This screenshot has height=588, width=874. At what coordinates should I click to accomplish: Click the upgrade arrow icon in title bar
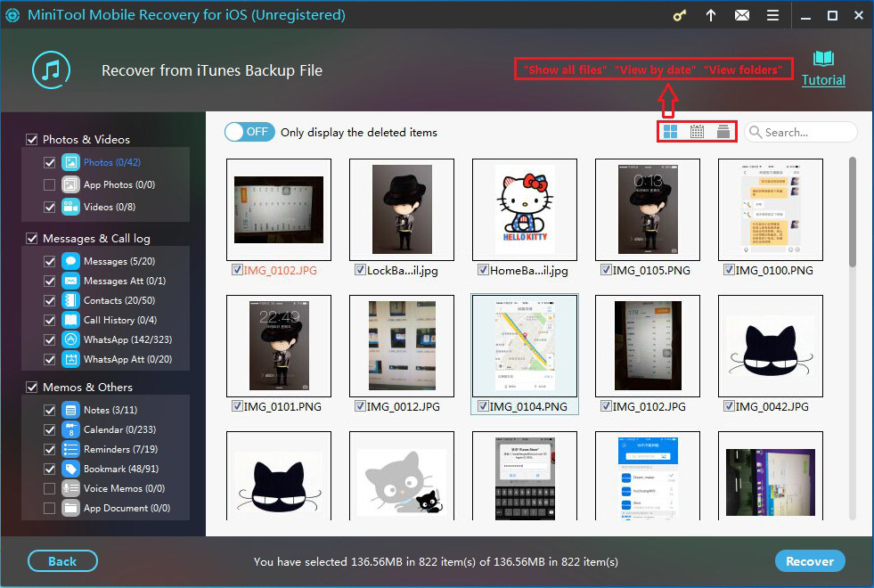coord(711,16)
